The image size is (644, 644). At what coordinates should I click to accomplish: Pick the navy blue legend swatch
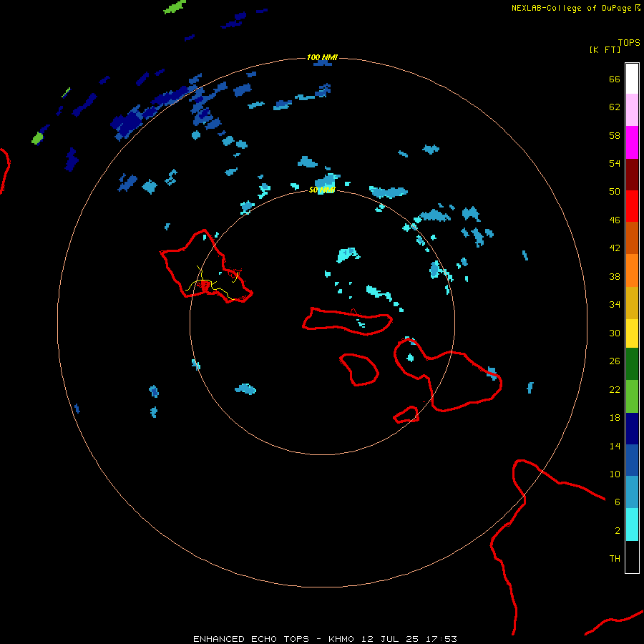coord(632,429)
